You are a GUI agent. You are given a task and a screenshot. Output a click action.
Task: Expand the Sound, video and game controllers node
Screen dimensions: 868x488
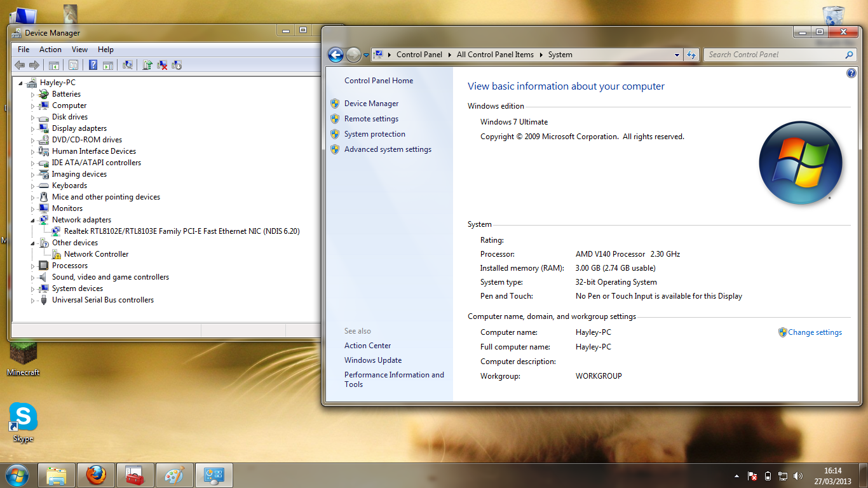pos(33,278)
